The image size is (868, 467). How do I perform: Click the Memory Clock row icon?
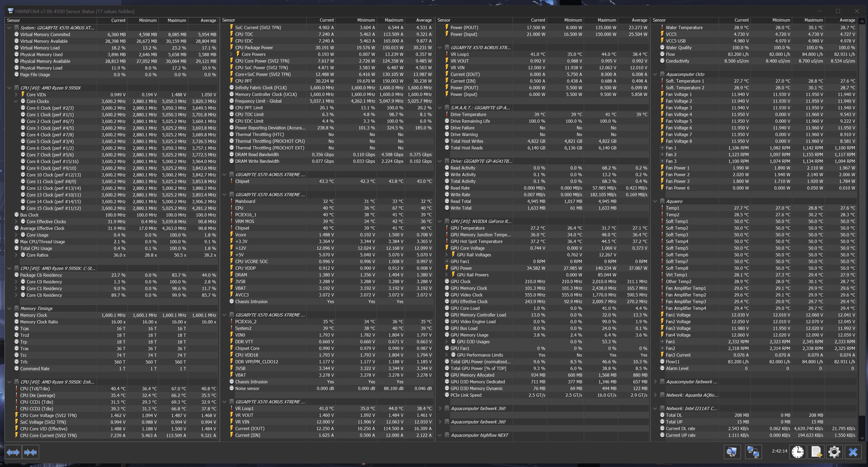[x=17, y=315]
